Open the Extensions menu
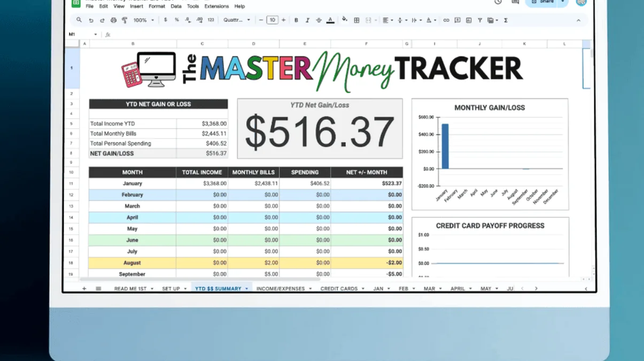This screenshot has width=644, height=361. point(216,6)
